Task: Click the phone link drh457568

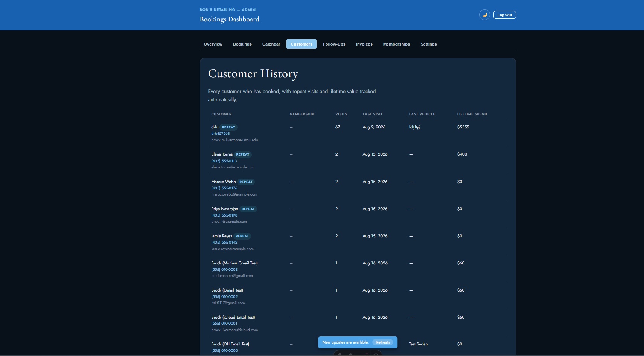Action: tap(221, 133)
